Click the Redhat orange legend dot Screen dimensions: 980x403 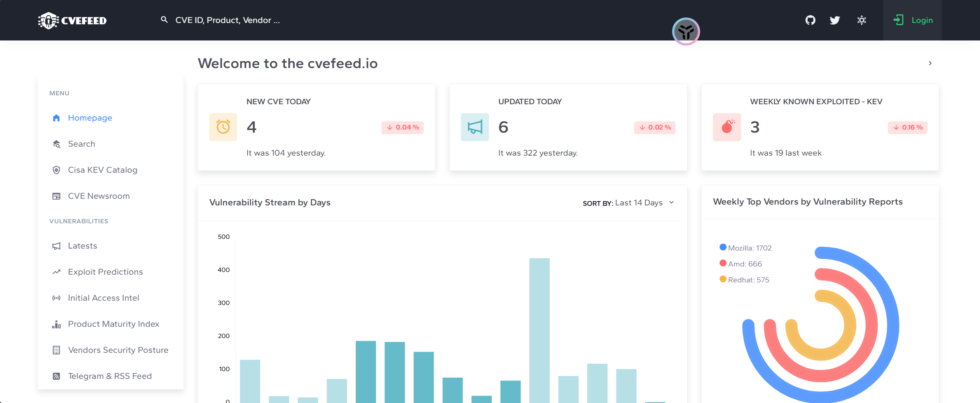(723, 279)
